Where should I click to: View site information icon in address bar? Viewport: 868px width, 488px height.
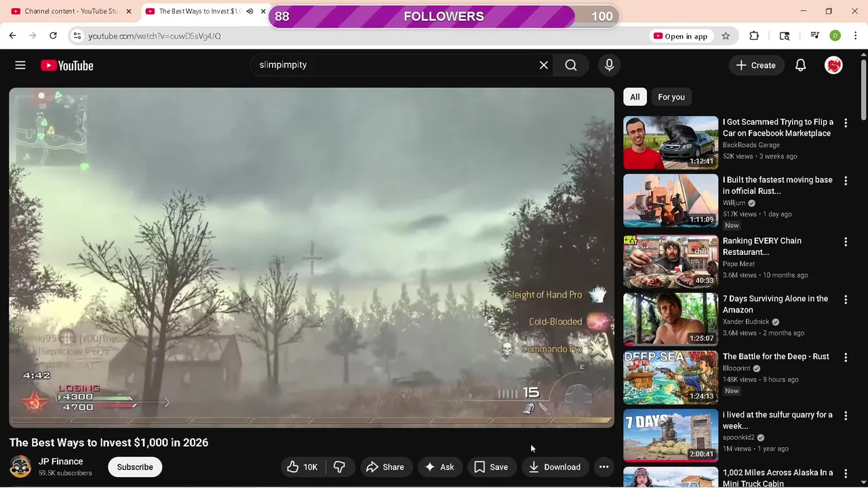coord(77,36)
